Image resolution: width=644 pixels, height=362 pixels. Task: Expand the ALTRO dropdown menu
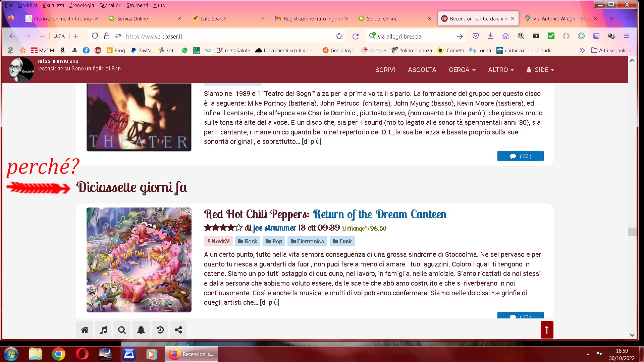501,70
